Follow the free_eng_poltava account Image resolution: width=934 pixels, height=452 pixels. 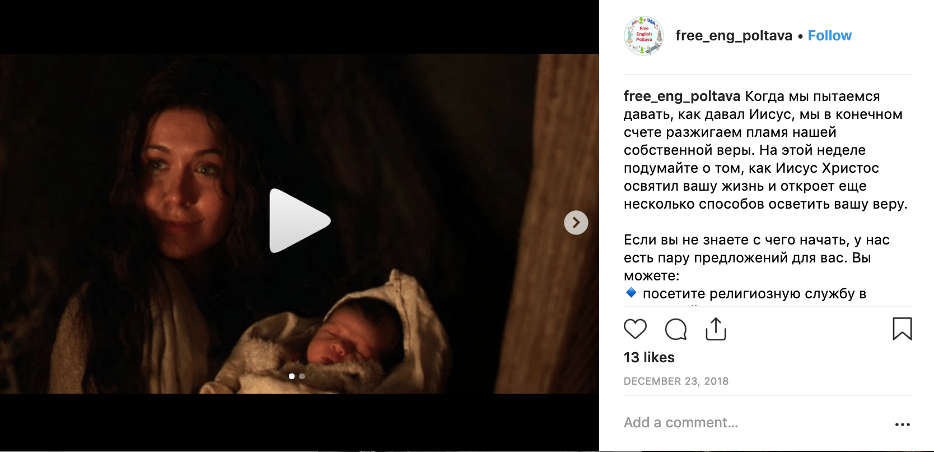point(830,36)
